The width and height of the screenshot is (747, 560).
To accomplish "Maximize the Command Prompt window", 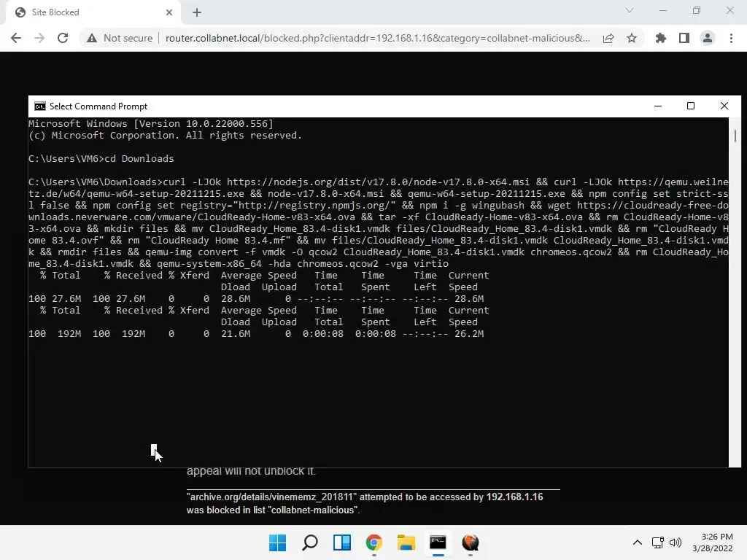I will pyautogui.click(x=691, y=106).
